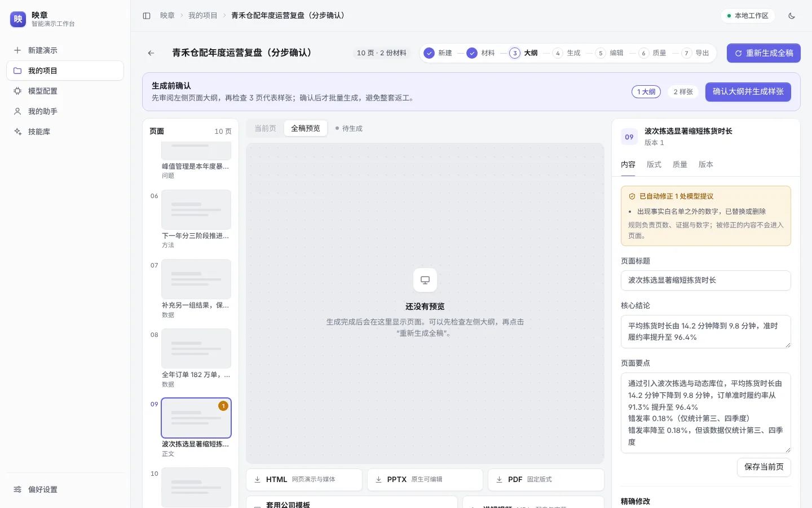Screen dimensions: 812x508
Task: Download PPTX 原生可编辑 export
Action: coord(425,480)
